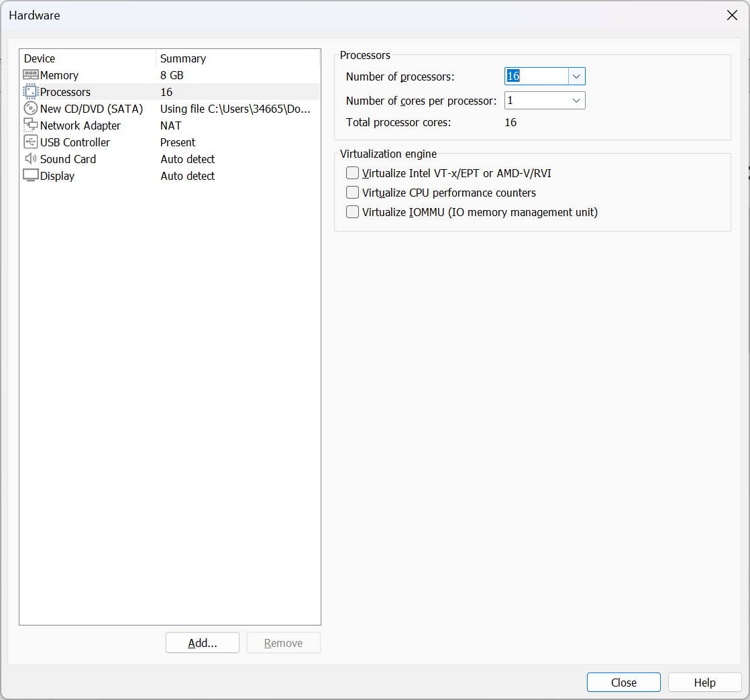Expand the Number of cores per processor dropdown

pos(576,101)
